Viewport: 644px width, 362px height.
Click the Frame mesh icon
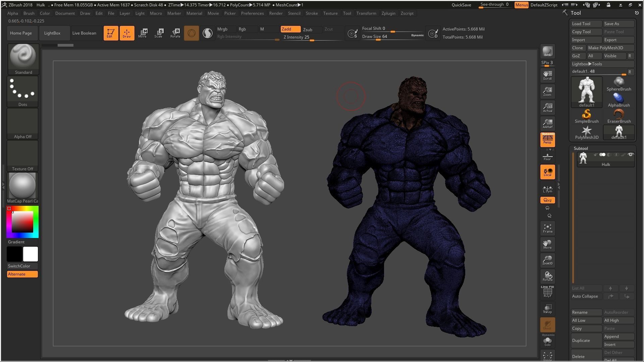click(547, 228)
